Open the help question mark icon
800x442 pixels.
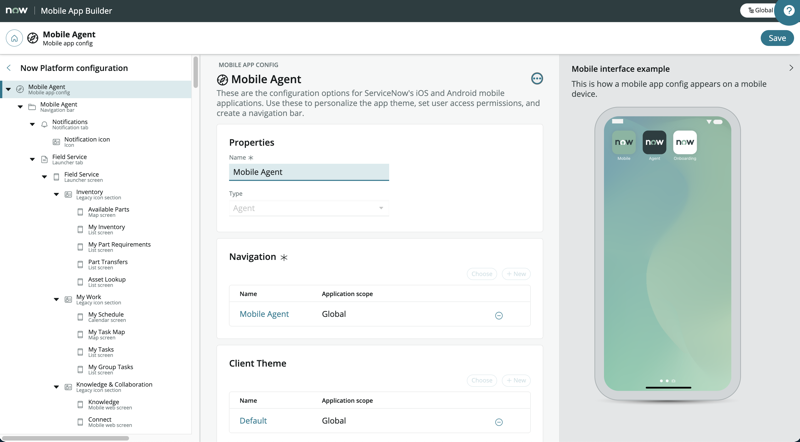(788, 10)
